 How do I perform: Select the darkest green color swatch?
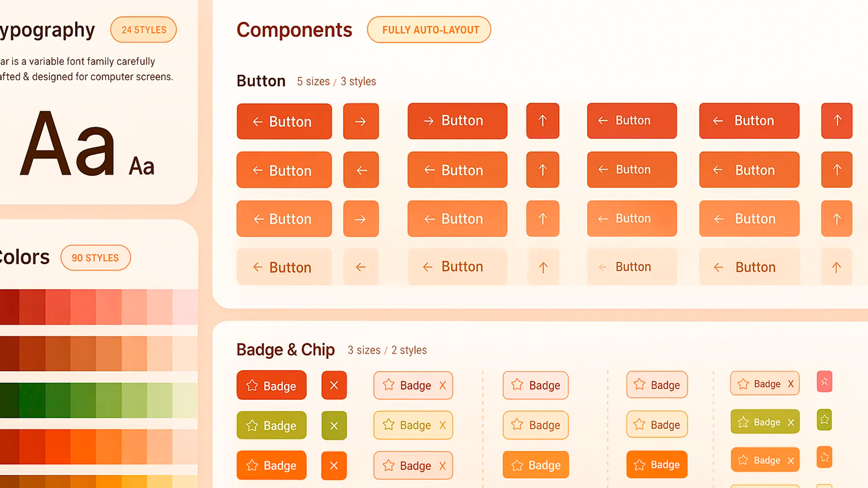click(x=9, y=400)
